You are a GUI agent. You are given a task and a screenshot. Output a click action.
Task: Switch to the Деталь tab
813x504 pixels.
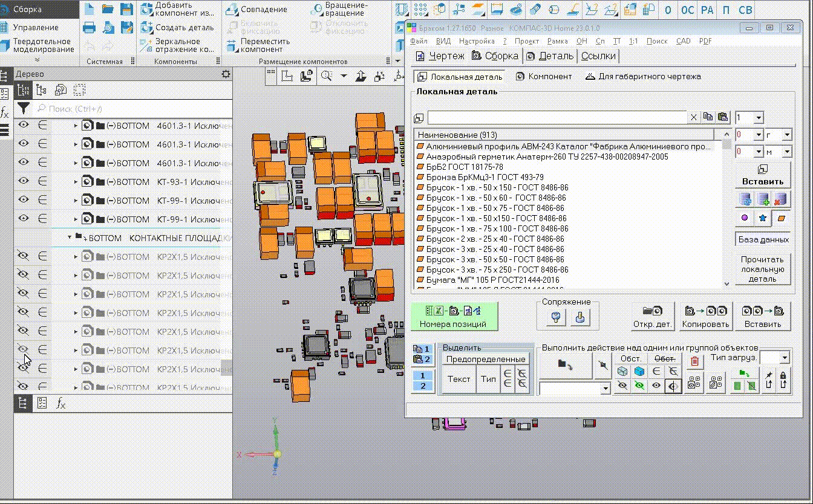(549, 56)
